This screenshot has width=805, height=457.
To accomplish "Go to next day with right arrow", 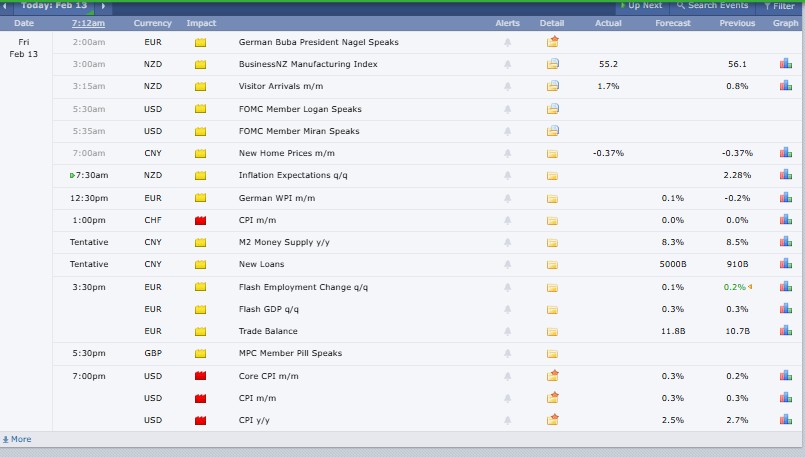I will (102, 6).
